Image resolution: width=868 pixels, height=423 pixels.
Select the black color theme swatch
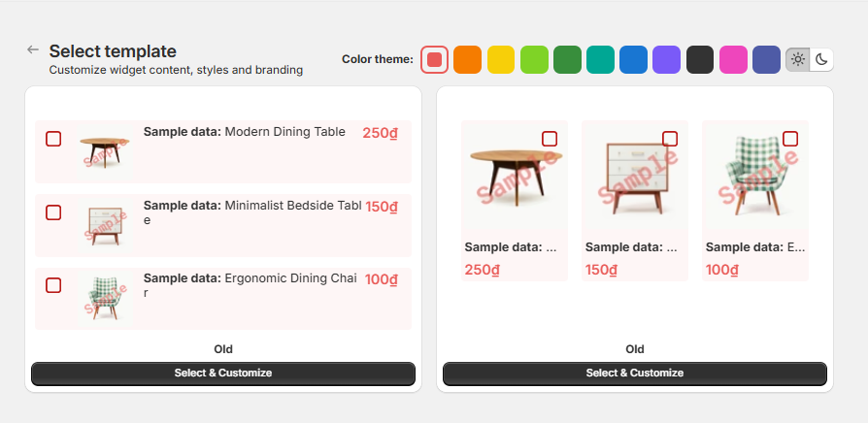click(700, 59)
